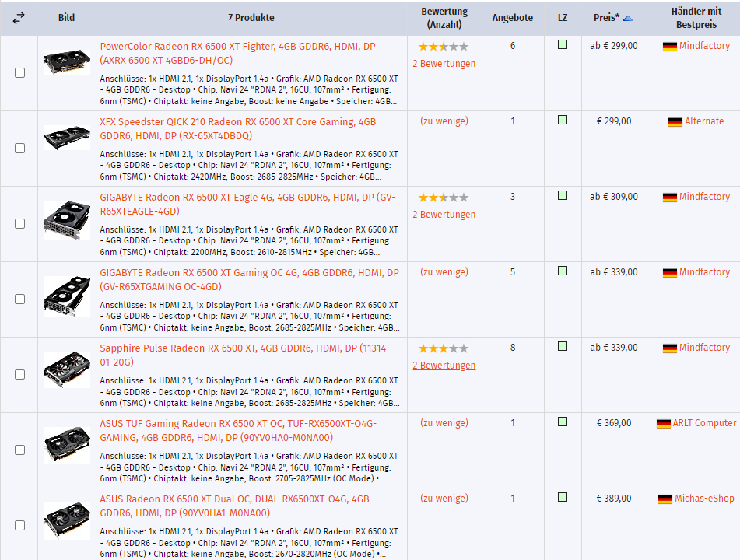Sort list by Preis column header
Viewport: 740px width, 560px height.
pyautogui.click(x=606, y=18)
